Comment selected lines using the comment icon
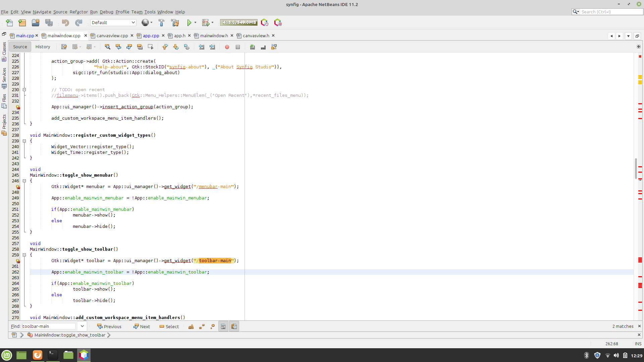This screenshot has width=644, height=362. pyautogui.click(x=252, y=47)
